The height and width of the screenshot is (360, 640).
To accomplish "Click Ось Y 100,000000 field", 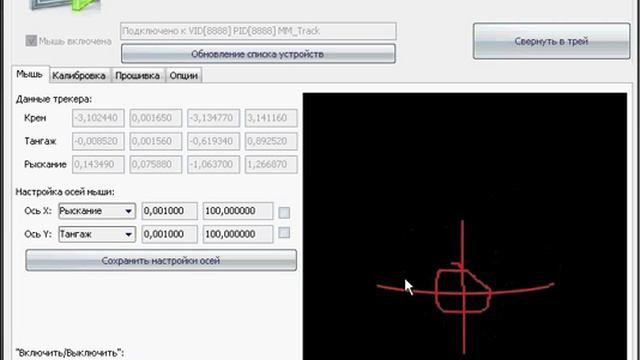I will tap(238, 234).
